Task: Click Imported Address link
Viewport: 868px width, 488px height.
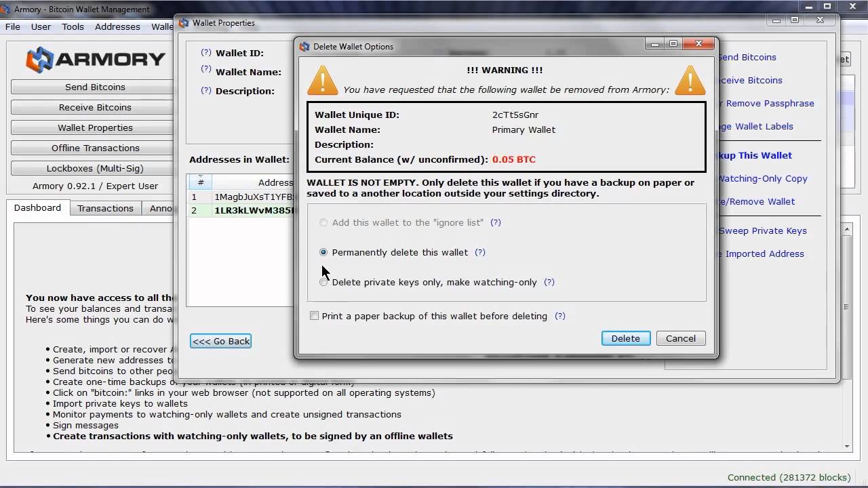Action: click(x=761, y=253)
